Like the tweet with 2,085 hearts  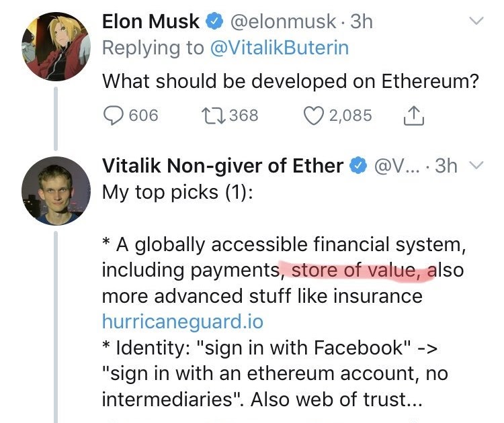point(314,115)
